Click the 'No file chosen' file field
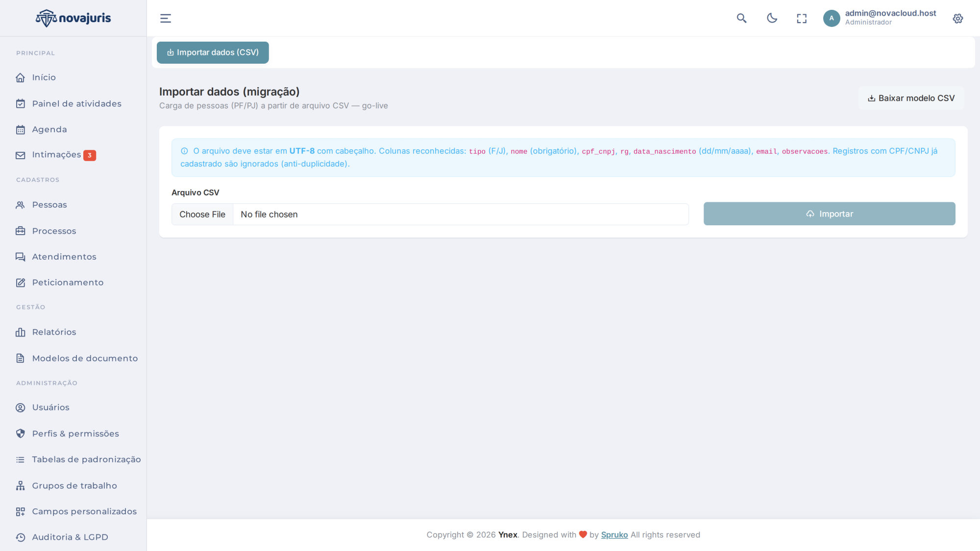This screenshot has height=551, width=980. click(x=430, y=215)
